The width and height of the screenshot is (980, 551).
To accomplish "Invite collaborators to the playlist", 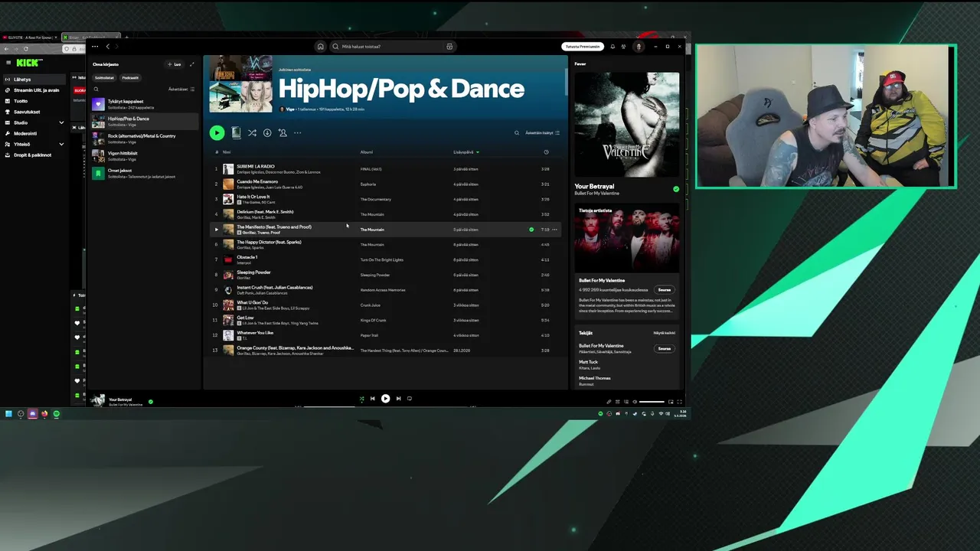I will point(283,132).
